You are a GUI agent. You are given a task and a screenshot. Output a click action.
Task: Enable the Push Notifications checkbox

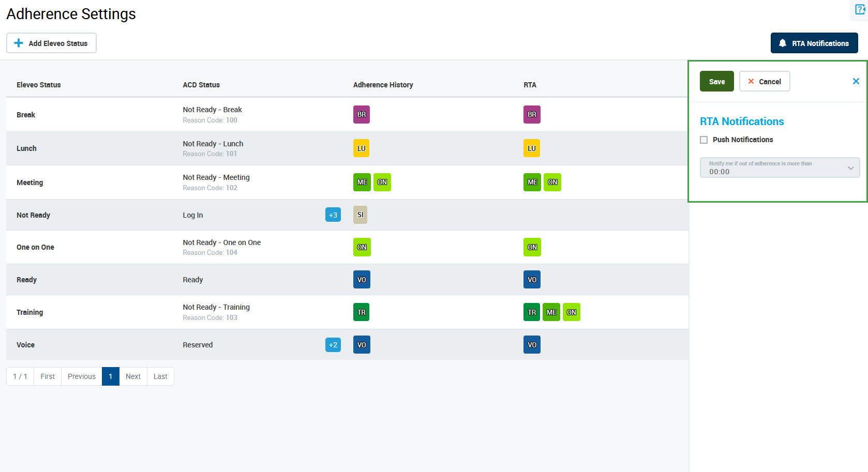tap(704, 140)
